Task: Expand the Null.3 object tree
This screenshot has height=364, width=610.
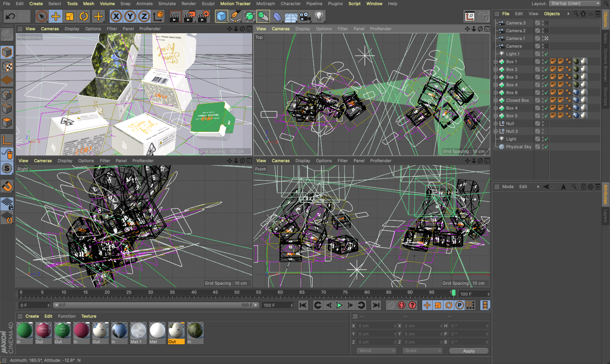Action: click(496, 131)
